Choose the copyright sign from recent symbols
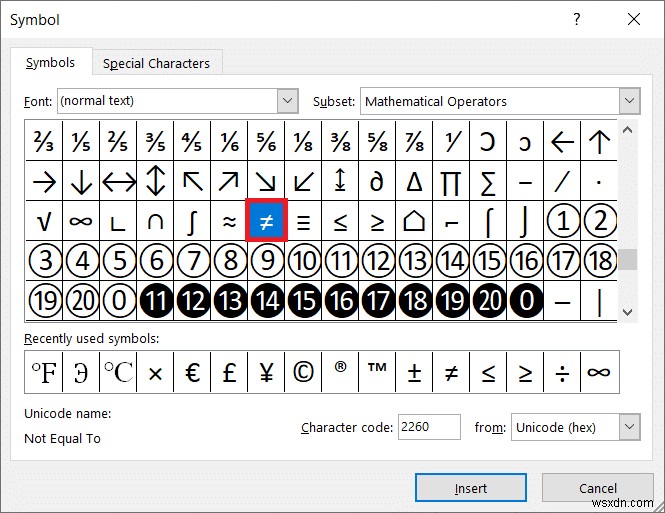This screenshot has height=513, width=665. click(303, 372)
